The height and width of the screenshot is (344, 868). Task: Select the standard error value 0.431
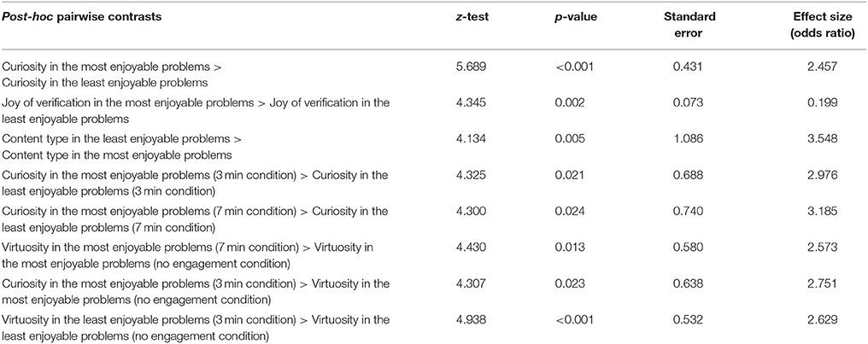683,67
